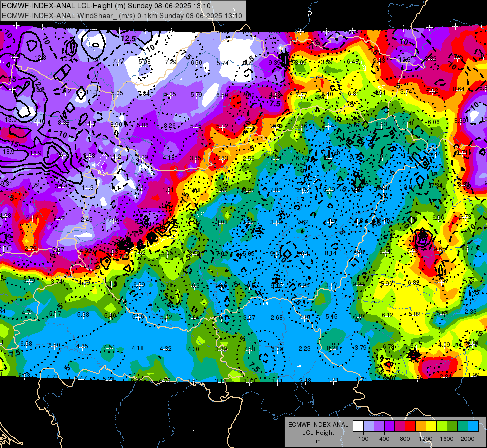Click the wind shear value '3.65'
This screenshot has width=487, height=448.
click(x=195, y=158)
